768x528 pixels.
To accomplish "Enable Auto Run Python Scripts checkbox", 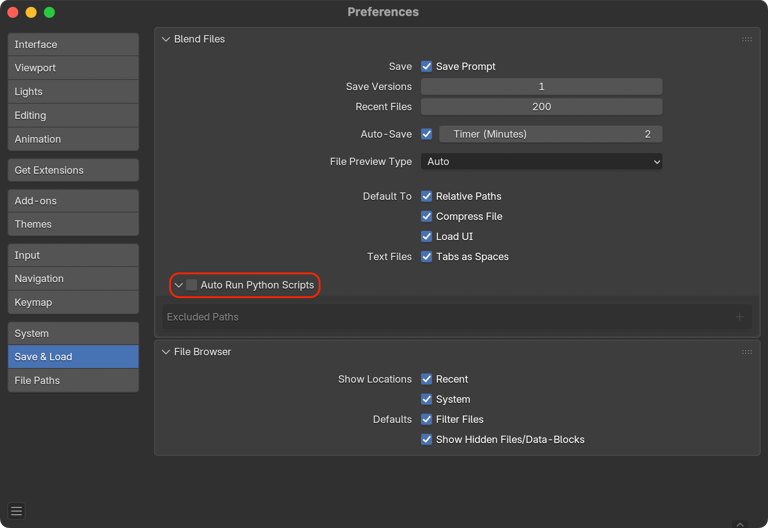I will click(x=192, y=285).
